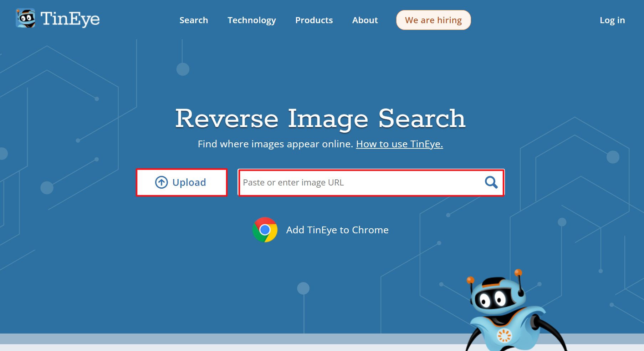
Task: Click the Log in link
Action: [x=612, y=20]
